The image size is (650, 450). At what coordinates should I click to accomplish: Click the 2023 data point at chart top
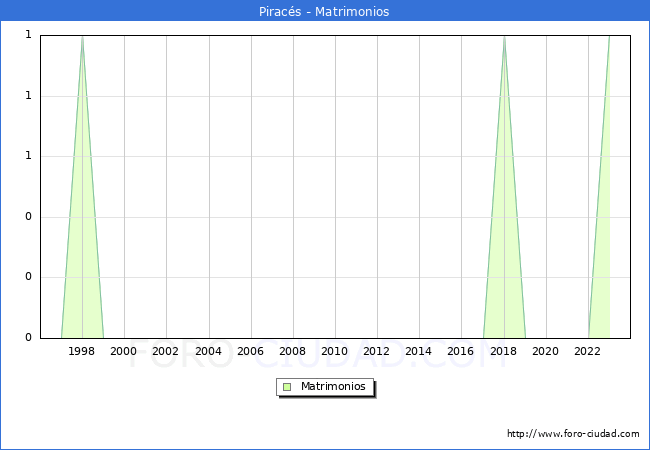(x=609, y=37)
